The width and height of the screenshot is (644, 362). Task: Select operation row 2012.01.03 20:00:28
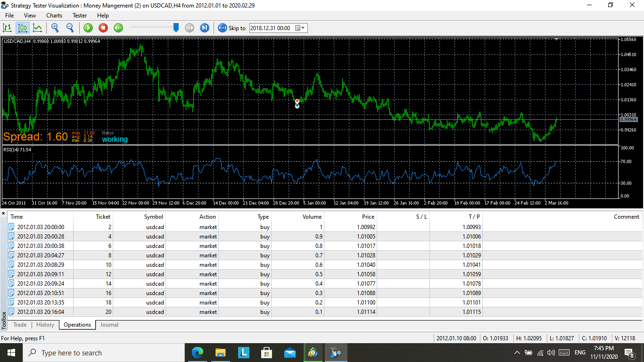click(x=325, y=237)
